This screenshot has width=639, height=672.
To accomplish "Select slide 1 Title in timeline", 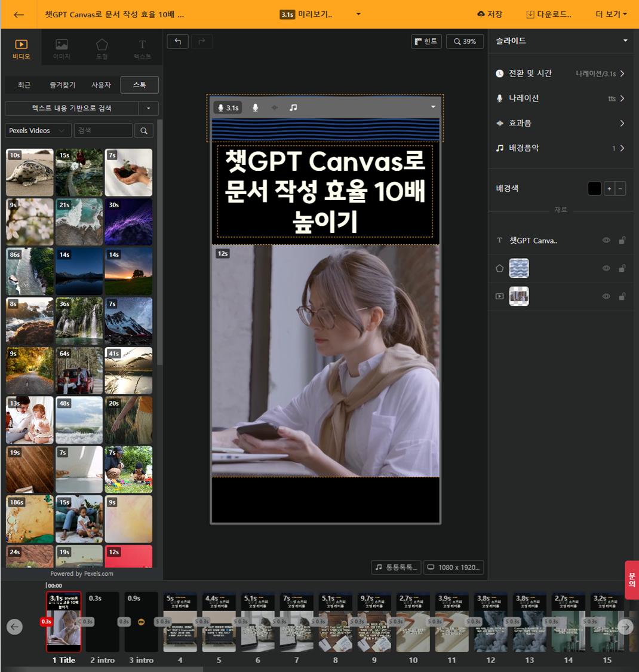I will tap(64, 622).
